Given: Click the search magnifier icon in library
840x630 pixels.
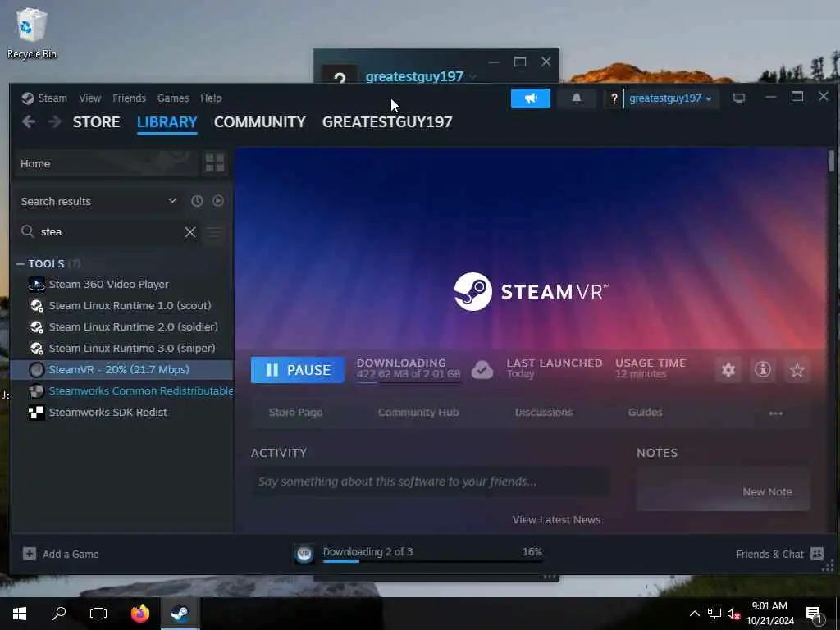Looking at the screenshot, I should [x=27, y=231].
